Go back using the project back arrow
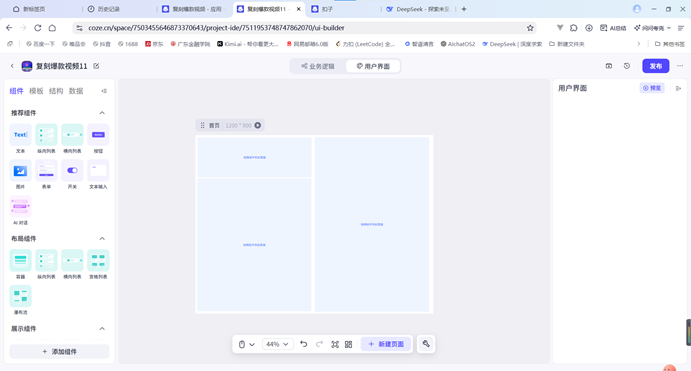The height and width of the screenshot is (371, 691). [x=12, y=66]
